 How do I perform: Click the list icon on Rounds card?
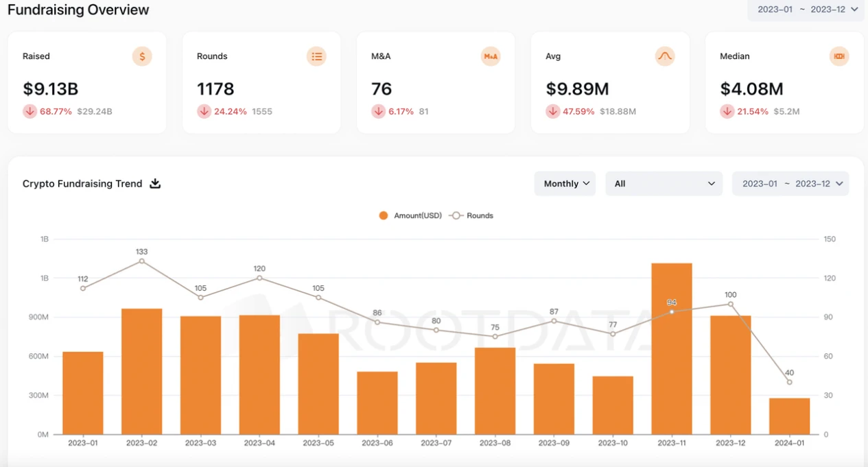click(x=316, y=56)
